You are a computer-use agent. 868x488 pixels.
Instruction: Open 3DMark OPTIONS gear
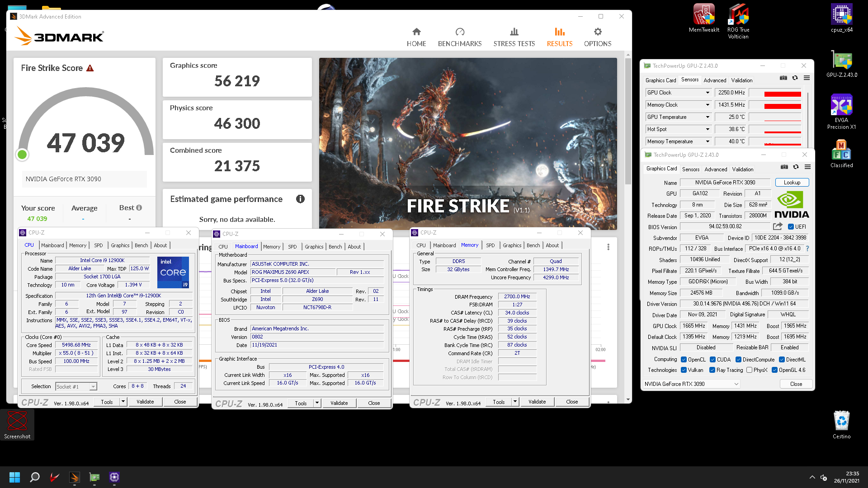(597, 38)
